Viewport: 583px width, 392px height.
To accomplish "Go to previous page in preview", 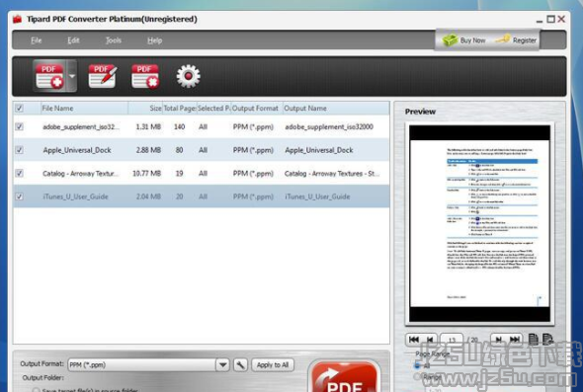I will pos(430,340).
